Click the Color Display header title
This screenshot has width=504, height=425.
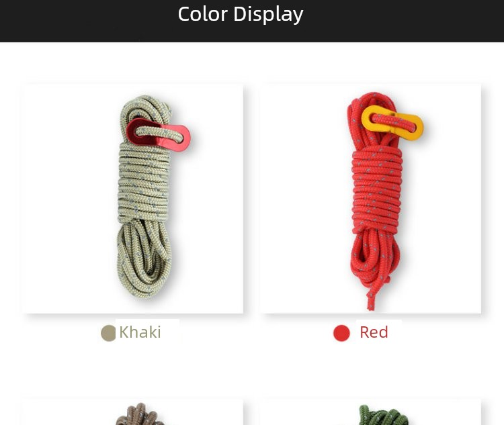(x=241, y=14)
